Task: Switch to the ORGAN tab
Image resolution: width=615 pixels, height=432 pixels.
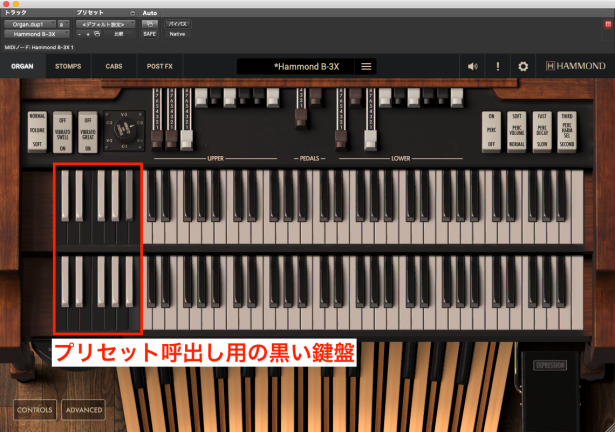Action: 22,66
